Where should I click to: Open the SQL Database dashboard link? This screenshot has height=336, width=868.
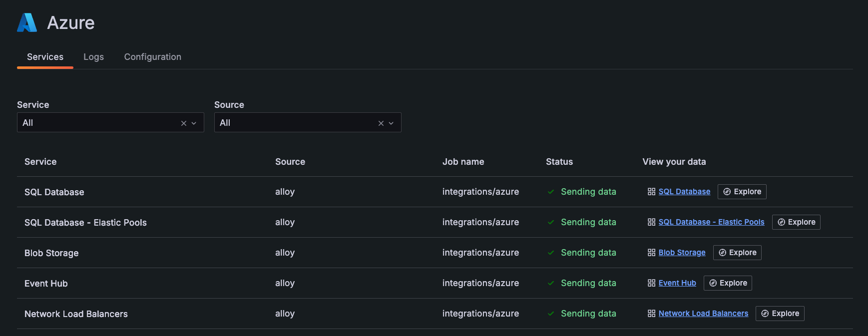(x=684, y=192)
